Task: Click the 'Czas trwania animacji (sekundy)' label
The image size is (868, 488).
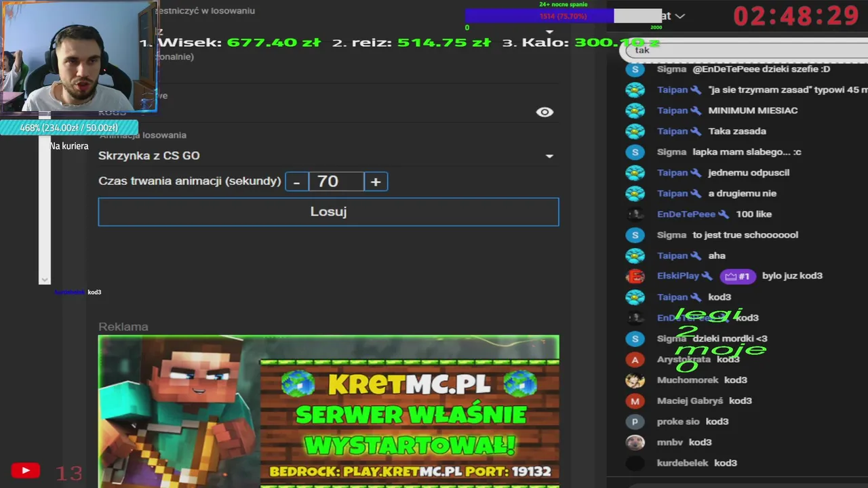Action: tap(189, 182)
